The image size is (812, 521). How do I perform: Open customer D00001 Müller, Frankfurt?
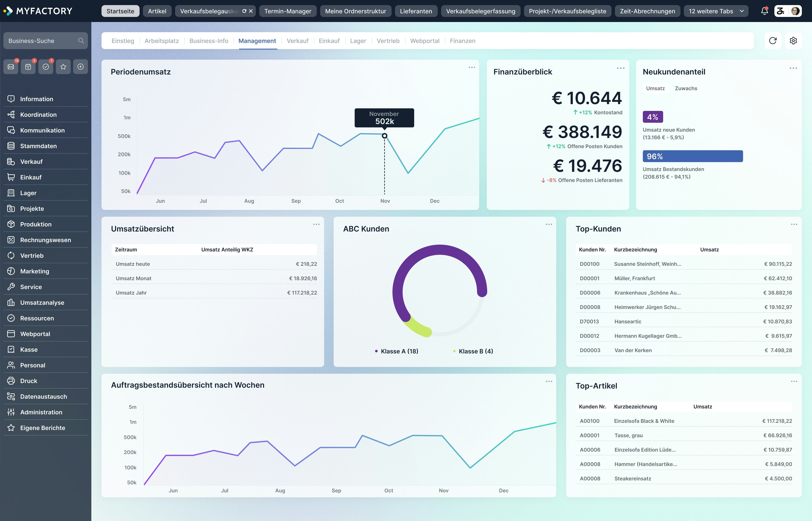point(635,278)
